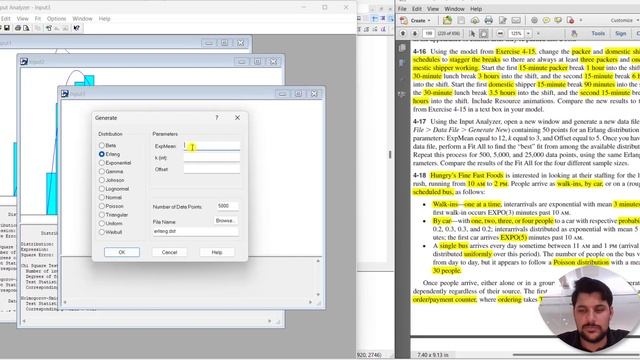Select the Poisson distribution radio button
The height and width of the screenshot is (360, 640).
(x=102, y=206)
